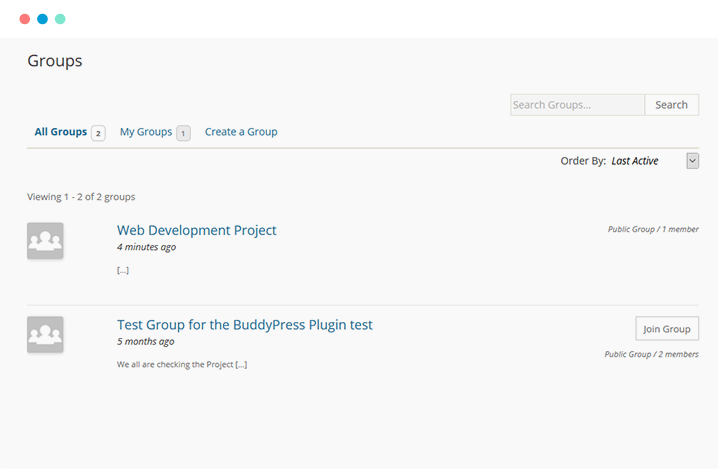Open the Order By dropdown arrow
719x469 pixels.
click(x=692, y=161)
